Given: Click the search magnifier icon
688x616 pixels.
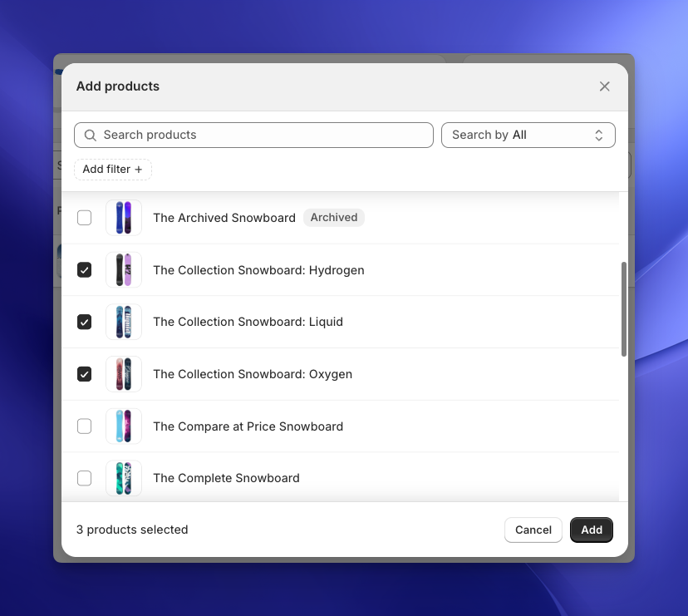Looking at the screenshot, I should click(x=91, y=135).
